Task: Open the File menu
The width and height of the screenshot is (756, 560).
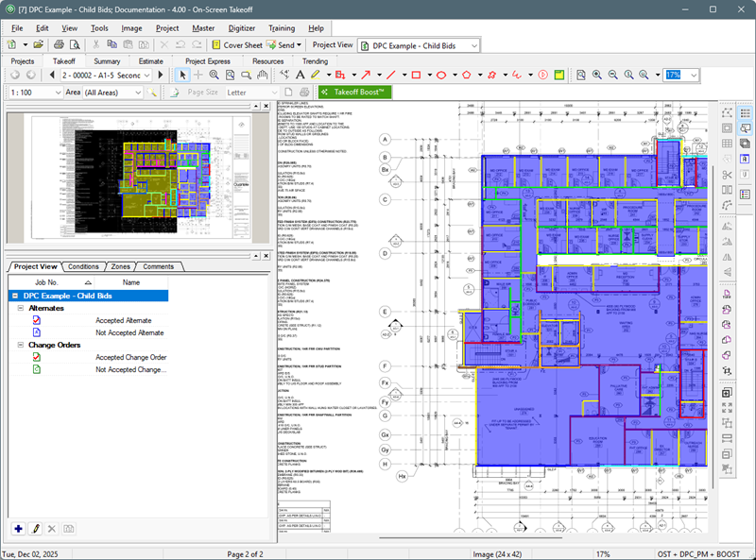Action: pyautogui.click(x=17, y=28)
